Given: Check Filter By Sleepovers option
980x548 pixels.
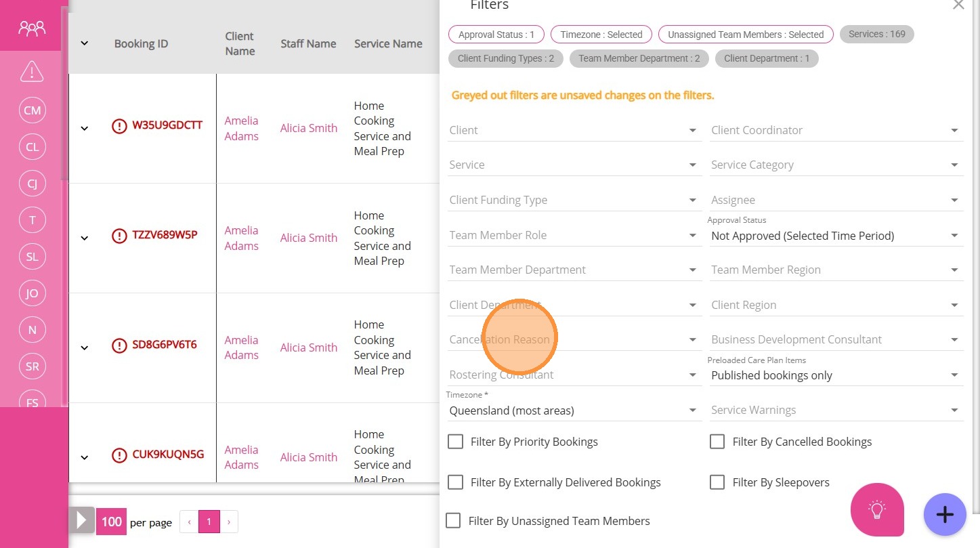Looking at the screenshot, I should coord(717,482).
